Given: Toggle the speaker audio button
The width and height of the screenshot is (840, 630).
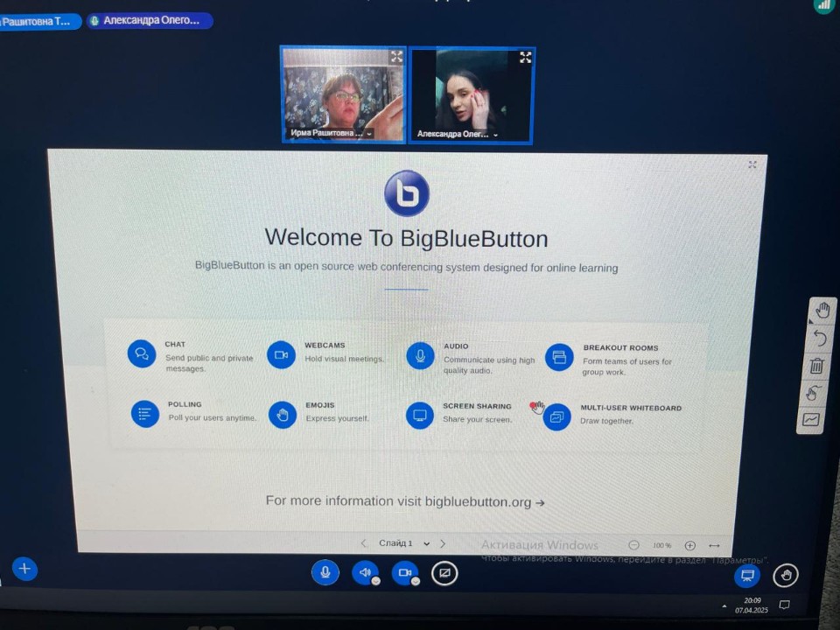Looking at the screenshot, I should point(365,572).
